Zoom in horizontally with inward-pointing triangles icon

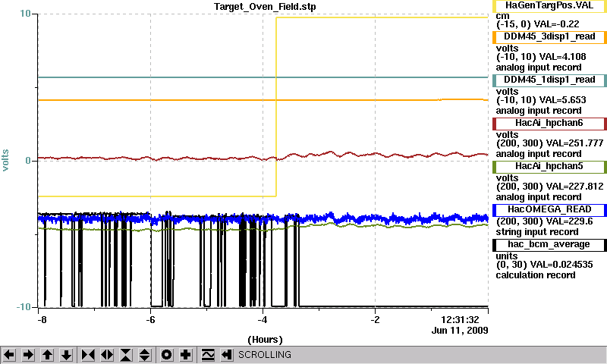88,355
